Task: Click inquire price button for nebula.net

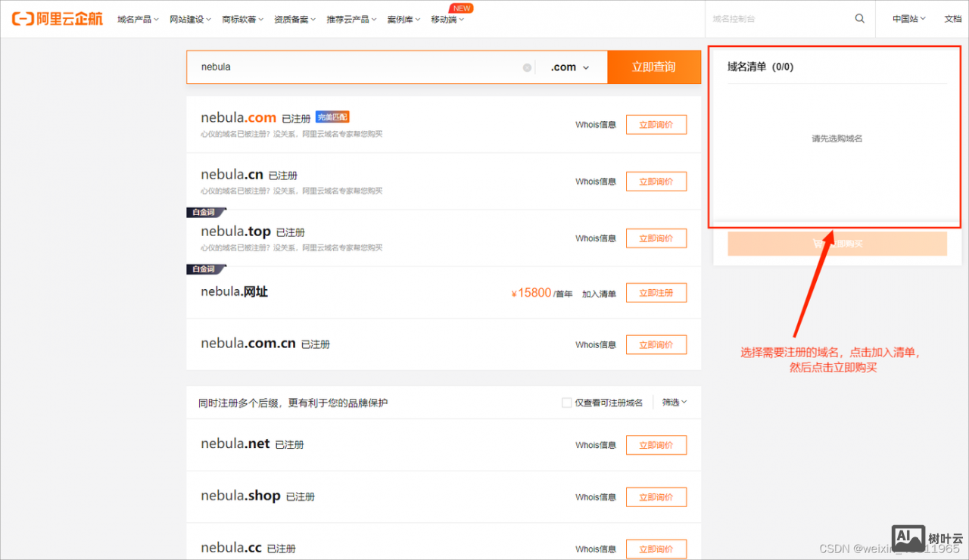Action: point(656,445)
